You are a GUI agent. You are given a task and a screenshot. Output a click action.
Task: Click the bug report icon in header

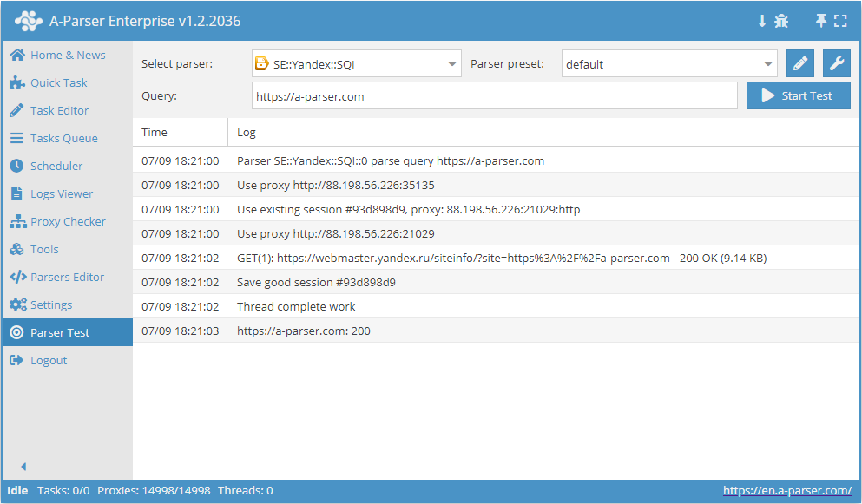[781, 21]
